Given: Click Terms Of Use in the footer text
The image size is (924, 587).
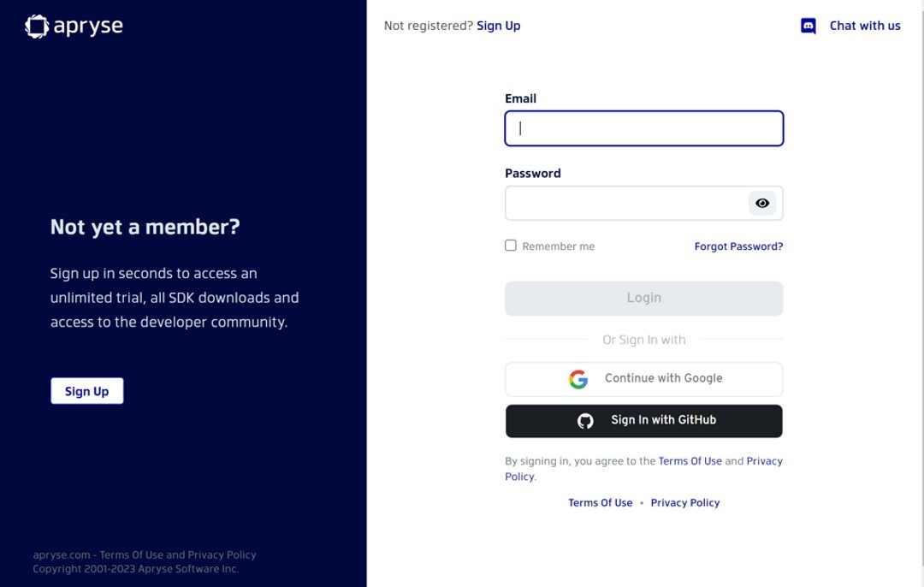Looking at the screenshot, I should pyautogui.click(x=124, y=554).
